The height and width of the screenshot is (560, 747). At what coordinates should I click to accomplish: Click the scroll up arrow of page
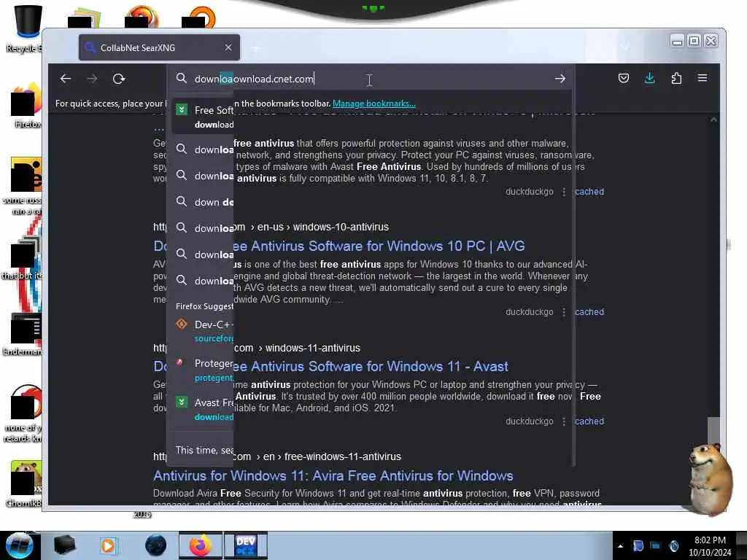click(713, 120)
